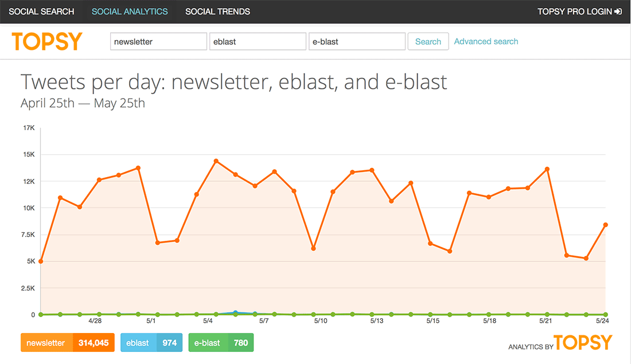Toggle the green e-blast legend badge

pyautogui.click(x=221, y=343)
